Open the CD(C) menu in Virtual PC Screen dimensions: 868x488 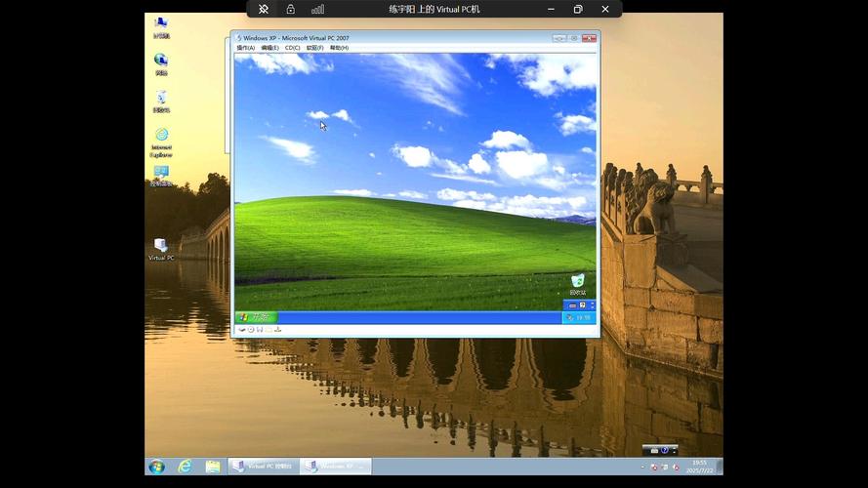pyautogui.click(x=292, y=48)
